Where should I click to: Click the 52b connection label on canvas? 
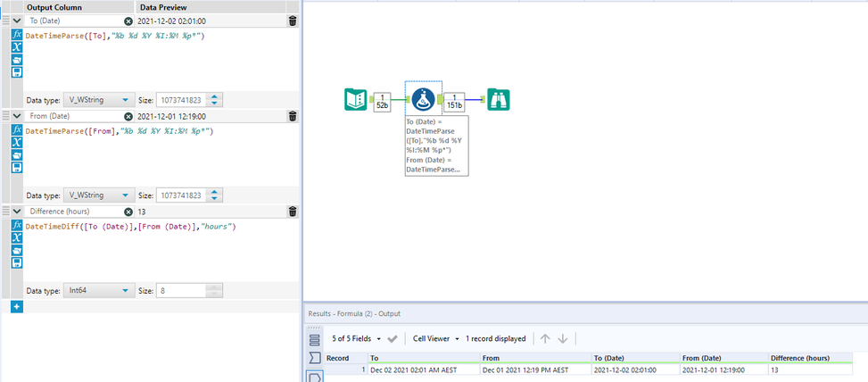pyautogui.click(x=382, y=102)
